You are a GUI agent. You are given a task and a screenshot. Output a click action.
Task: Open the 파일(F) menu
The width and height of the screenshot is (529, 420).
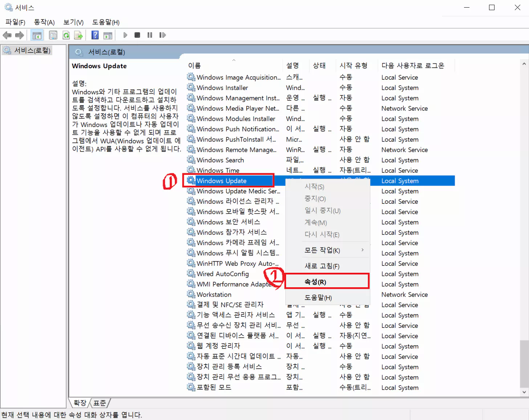(15, 22)
